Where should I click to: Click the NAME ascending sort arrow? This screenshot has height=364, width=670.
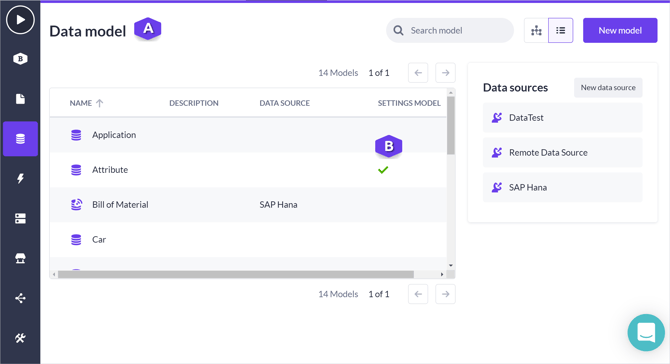100,103
